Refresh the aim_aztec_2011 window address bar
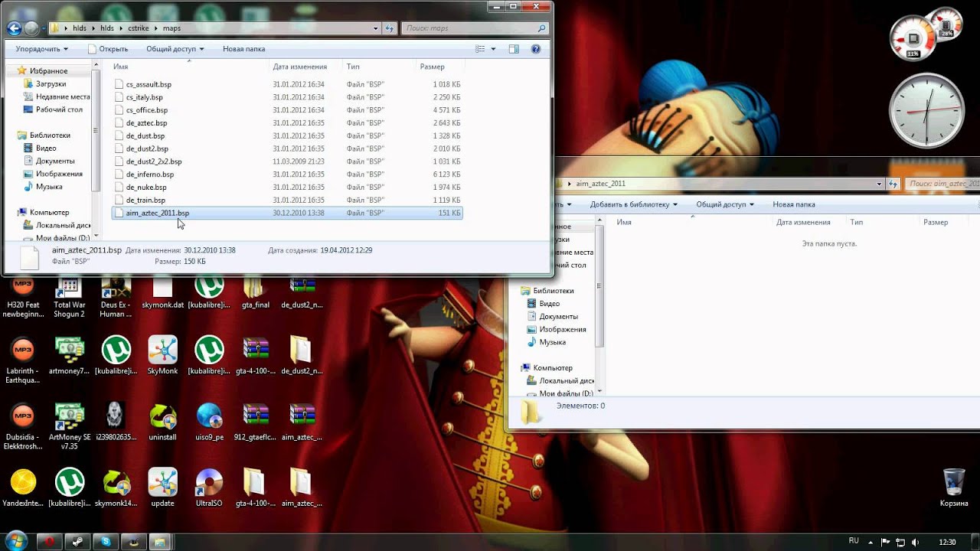This screenshot has height=551, width=980. [893, 184]
